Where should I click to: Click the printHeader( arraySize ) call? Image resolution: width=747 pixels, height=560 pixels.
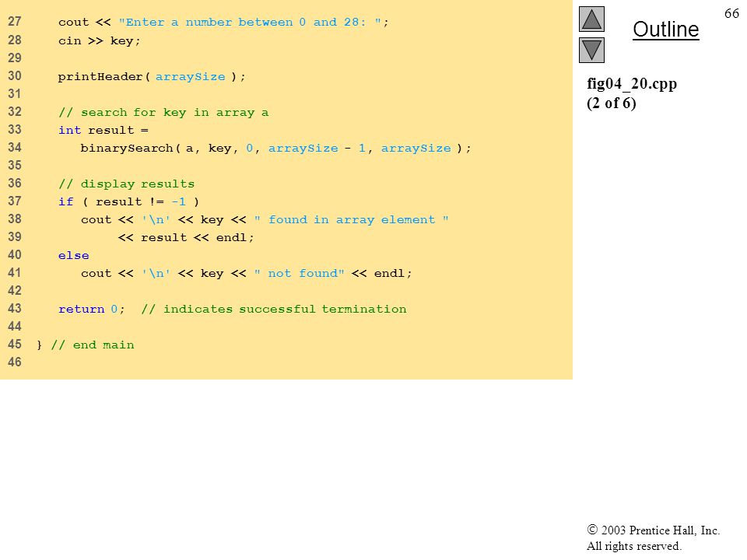[x=152, y=77]
